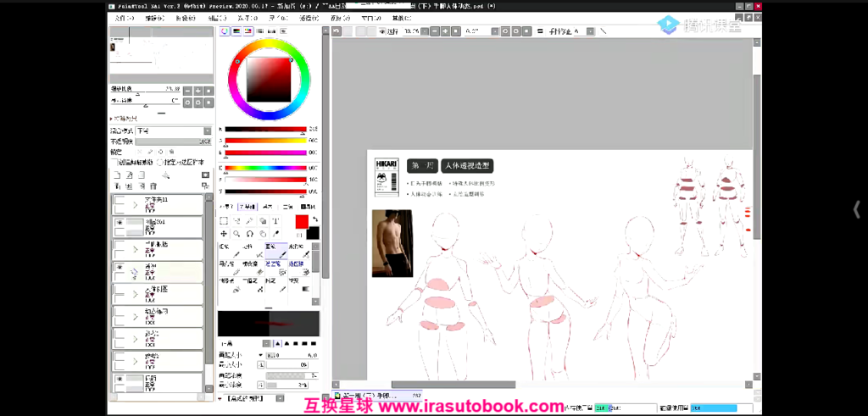Viewport: 868px width, 416px height.
Task: Select the move tool
Action: click(x=224, y=234)
